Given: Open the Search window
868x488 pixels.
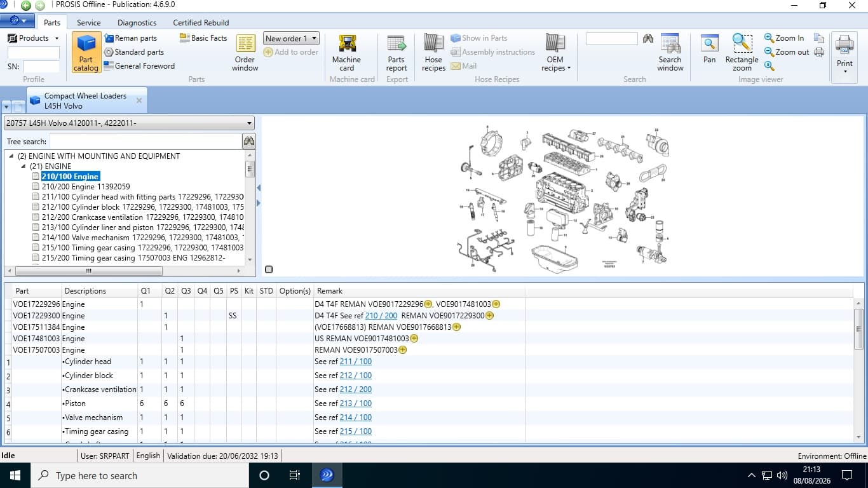Looking at the screenshot, I should tap(670, 53).
